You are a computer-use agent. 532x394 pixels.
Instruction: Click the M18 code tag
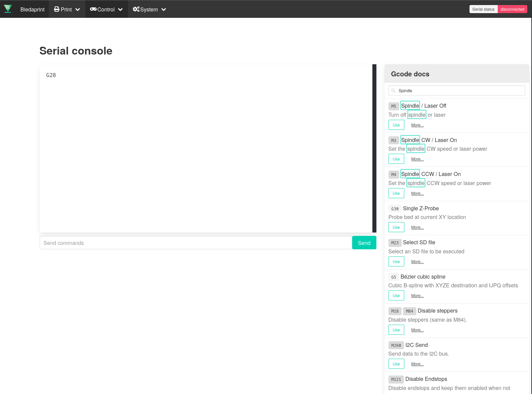coord(395,311)
